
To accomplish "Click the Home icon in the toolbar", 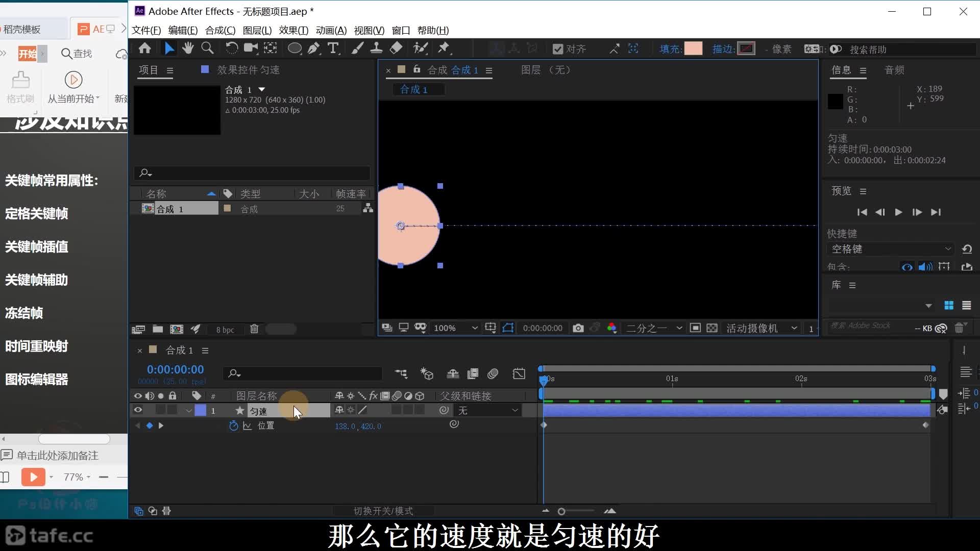I will (x=145, y=48).
